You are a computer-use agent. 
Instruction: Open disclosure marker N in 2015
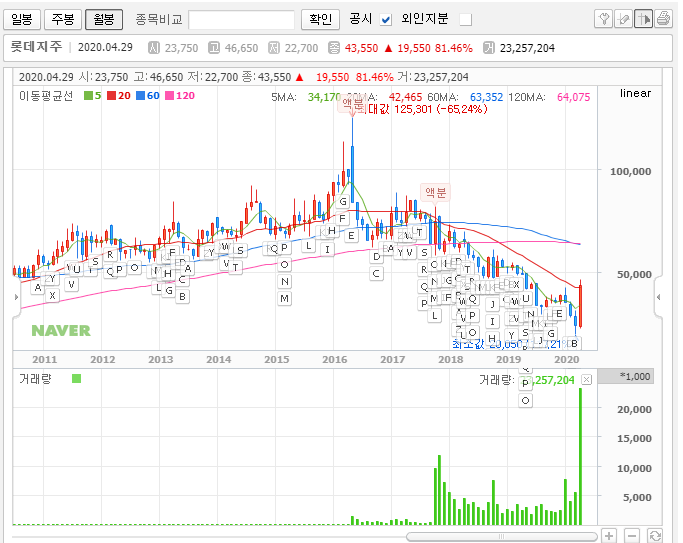tap(284, 282)
